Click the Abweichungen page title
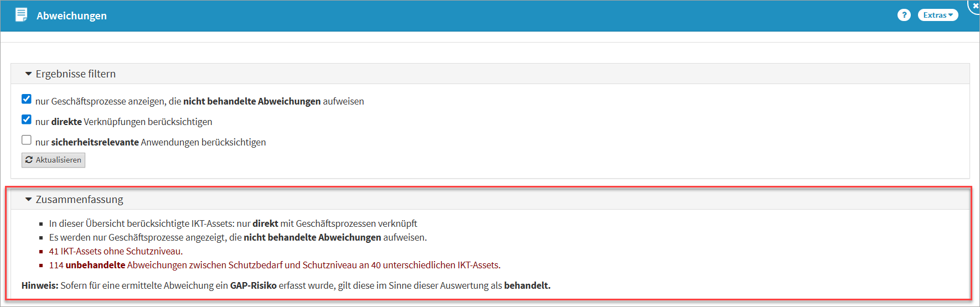 [71, 16]
